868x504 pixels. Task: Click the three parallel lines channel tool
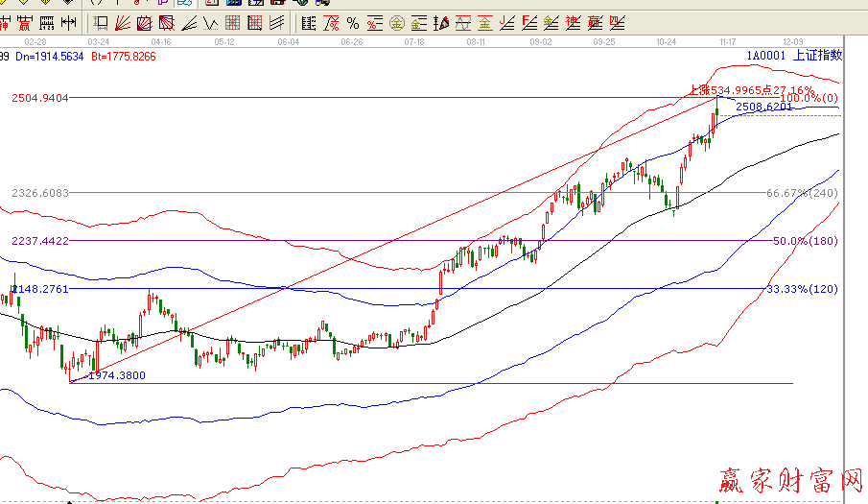coord(277,22)
